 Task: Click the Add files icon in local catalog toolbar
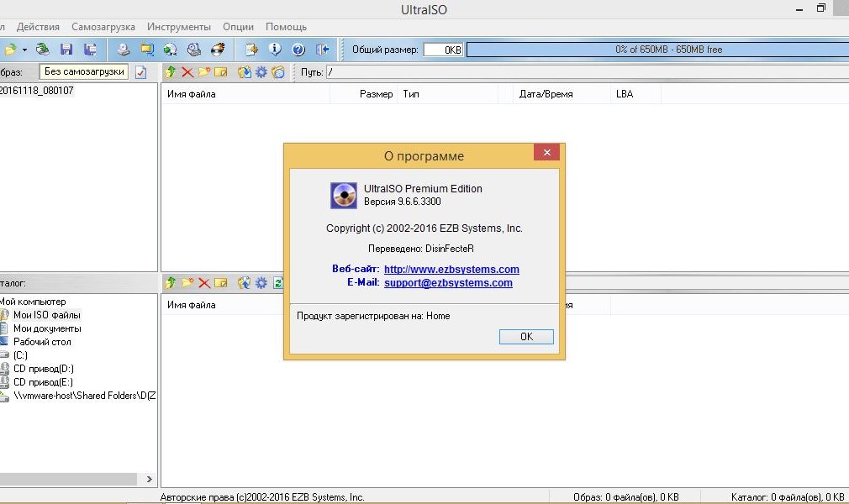point(245,282)
